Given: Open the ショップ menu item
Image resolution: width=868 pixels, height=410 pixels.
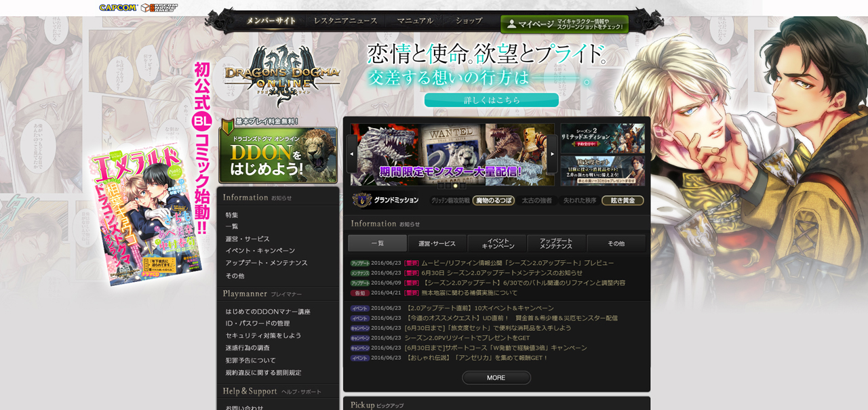Looking at the screenshot, I should click(469, 21).
